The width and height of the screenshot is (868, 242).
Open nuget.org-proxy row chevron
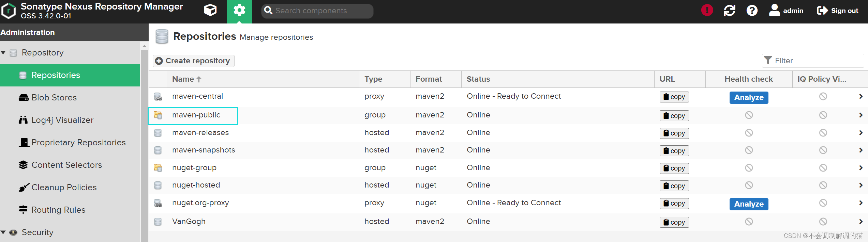(x=860, y=203)
